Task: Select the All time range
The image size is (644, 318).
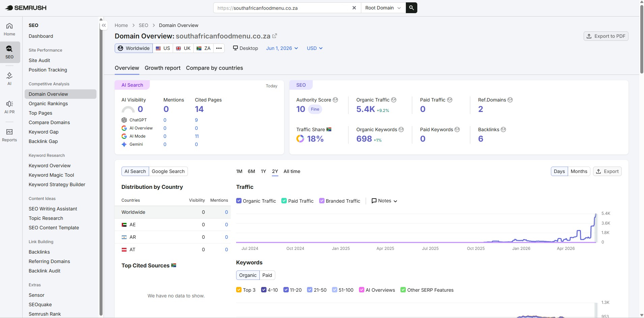Action: tap(292, 171)
